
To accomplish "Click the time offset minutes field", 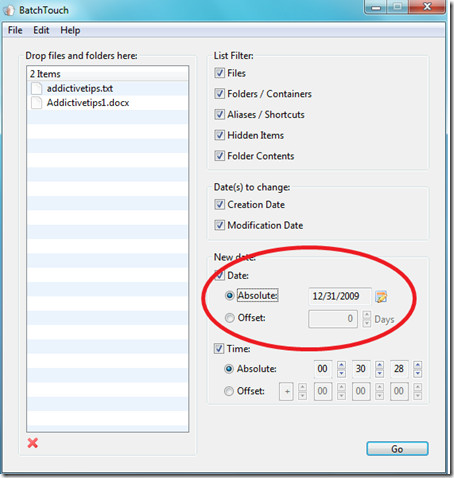I will tap(361, 391).
